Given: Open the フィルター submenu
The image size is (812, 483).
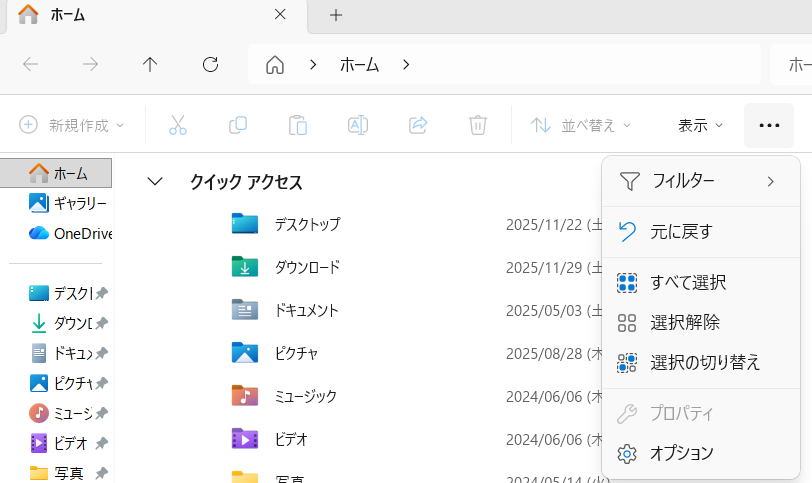Looking at the screenshot, I should (x=701, y=181).
